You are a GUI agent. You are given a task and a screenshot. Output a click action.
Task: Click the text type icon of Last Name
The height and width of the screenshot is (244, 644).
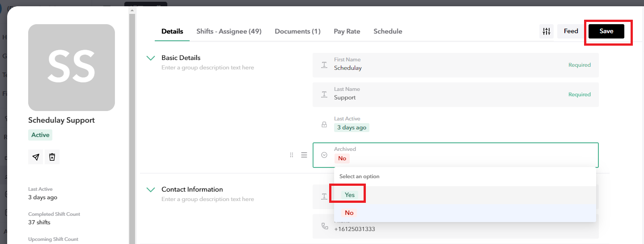click(324, 94)
